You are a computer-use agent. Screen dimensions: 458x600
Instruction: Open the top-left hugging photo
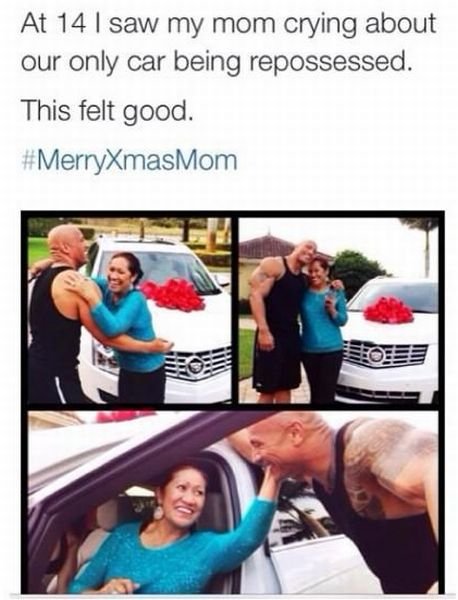coord(130,310)
